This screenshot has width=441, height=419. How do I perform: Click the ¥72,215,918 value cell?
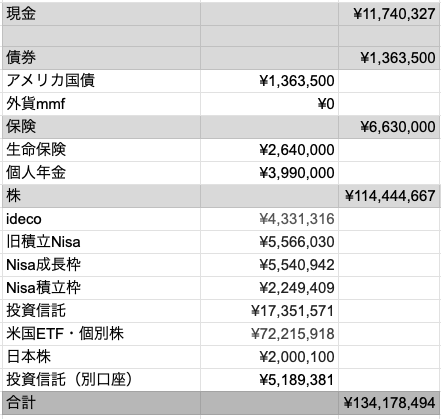tap(269, 334)
